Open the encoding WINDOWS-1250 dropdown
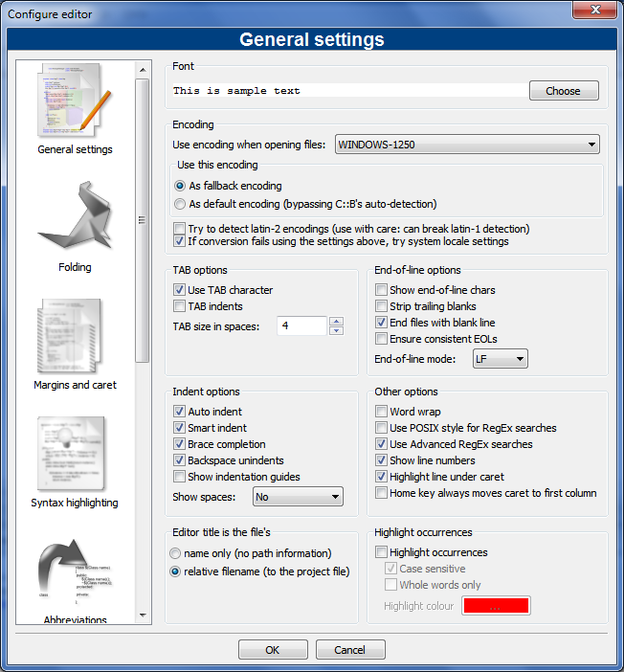Screen dimensions: 624x672 [x=467, y=146]
